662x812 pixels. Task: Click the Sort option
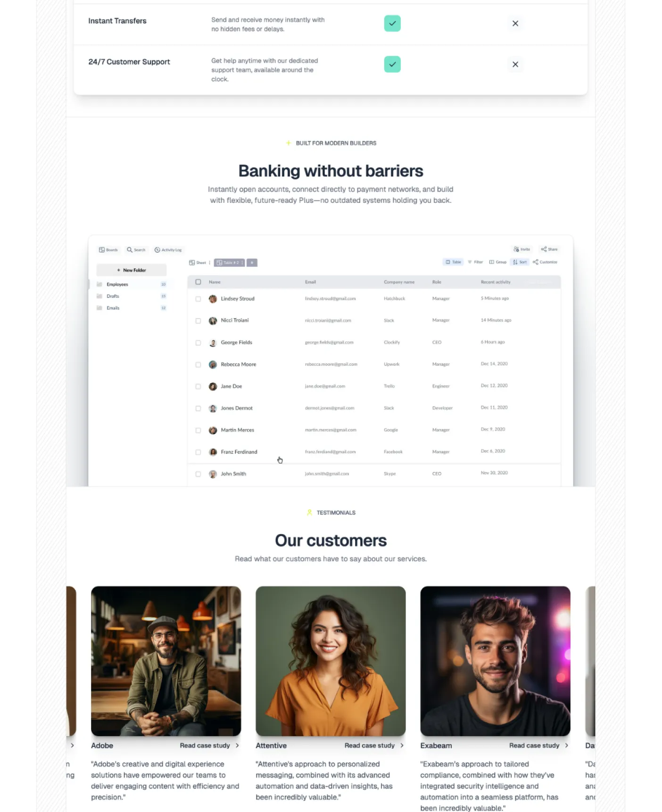[x=520, y=262]
